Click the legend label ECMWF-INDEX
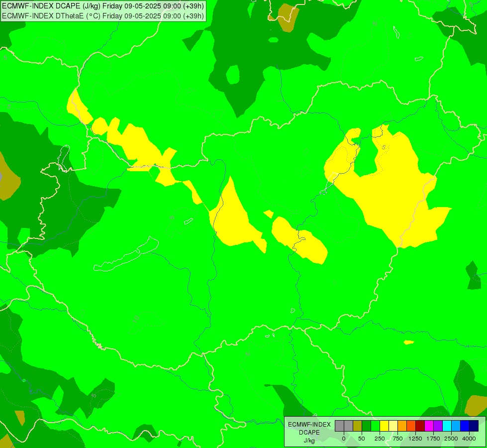The height and width of the screenshot is (448, 487). point(309,425)
